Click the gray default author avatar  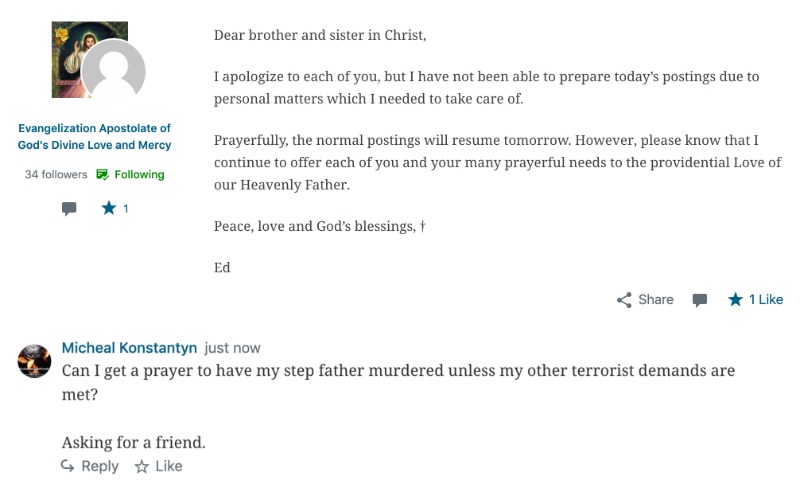(x=114, y=70)
